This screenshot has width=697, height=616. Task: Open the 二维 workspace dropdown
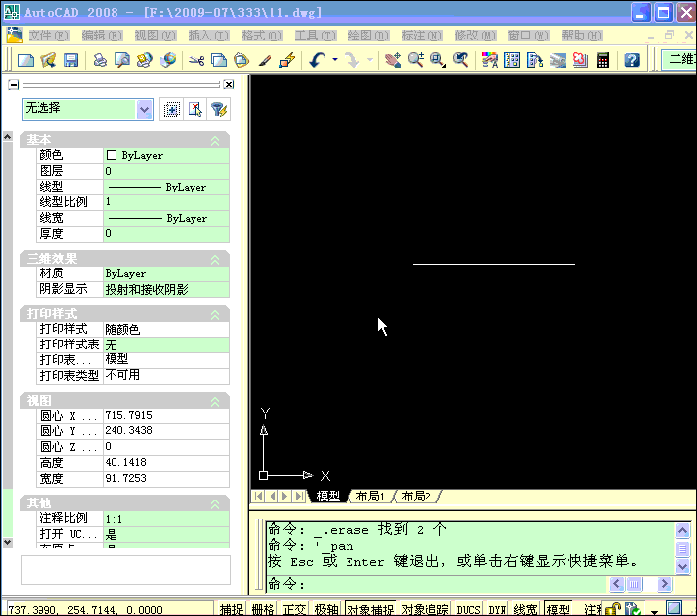click(679, 59)
